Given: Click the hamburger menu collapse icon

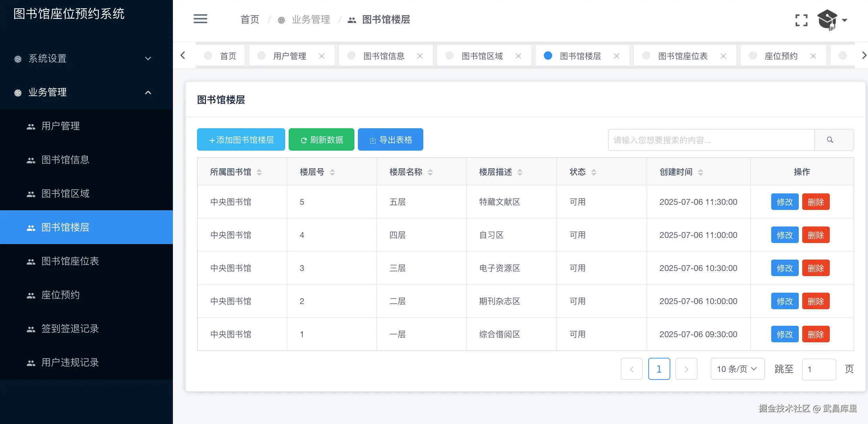Looking at the screenshot, I should [x=200, y=19].
